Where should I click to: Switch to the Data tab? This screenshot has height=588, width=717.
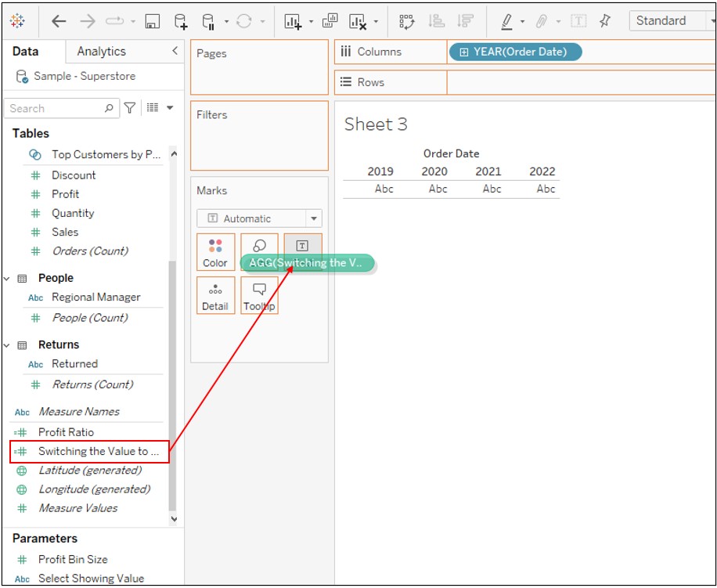pos(26,51)
